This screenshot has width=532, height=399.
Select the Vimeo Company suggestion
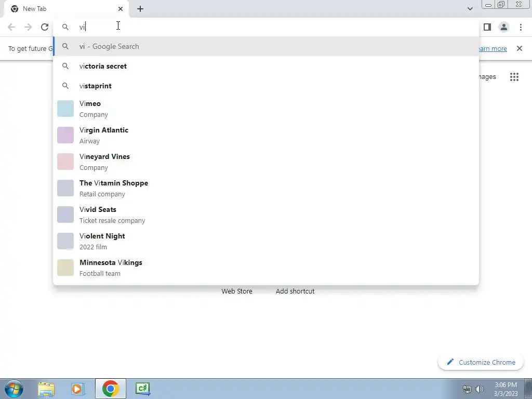click(267, 109)
